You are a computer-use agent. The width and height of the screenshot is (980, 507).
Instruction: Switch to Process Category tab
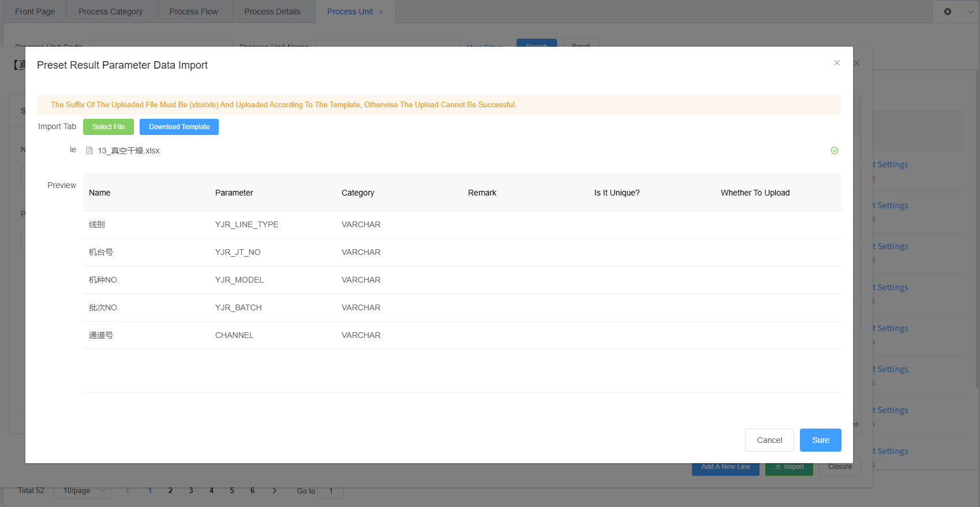111,12
